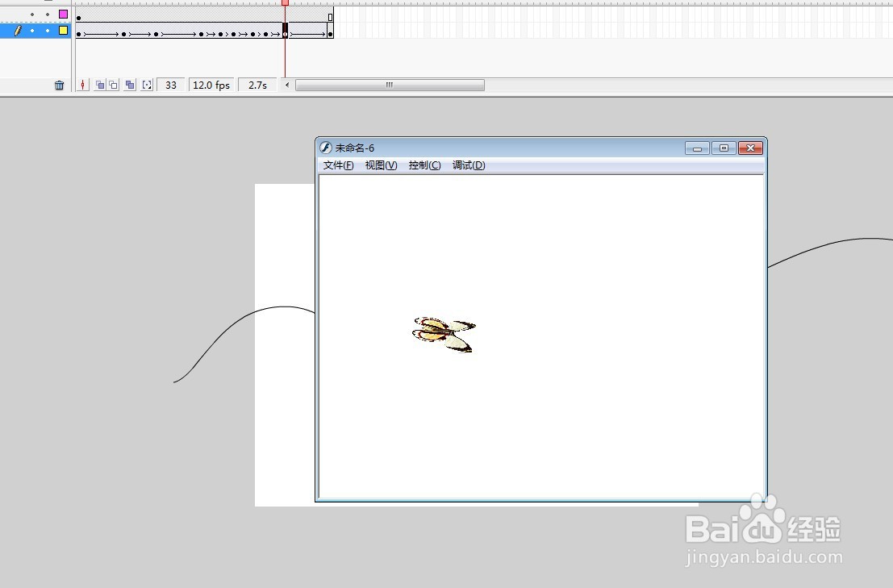Click the center frame button in timeline
Screen dimensions: 893x588
(x=83, y=85)
